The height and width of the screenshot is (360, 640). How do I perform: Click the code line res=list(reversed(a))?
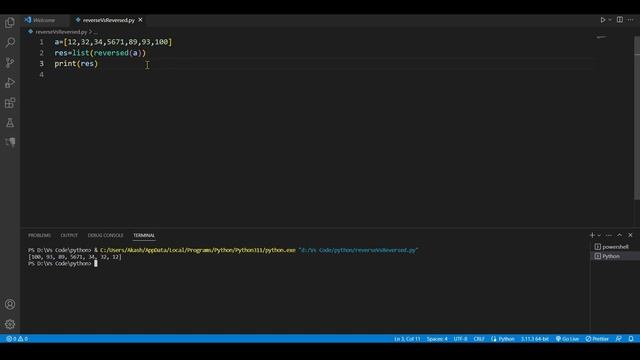pyautogui.click(x=100, y=53)
